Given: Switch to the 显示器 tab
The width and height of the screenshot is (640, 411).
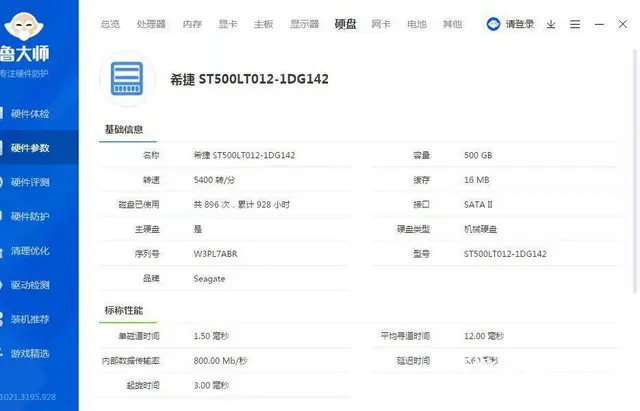Looking at the screenshot, I should coord(304,24).
